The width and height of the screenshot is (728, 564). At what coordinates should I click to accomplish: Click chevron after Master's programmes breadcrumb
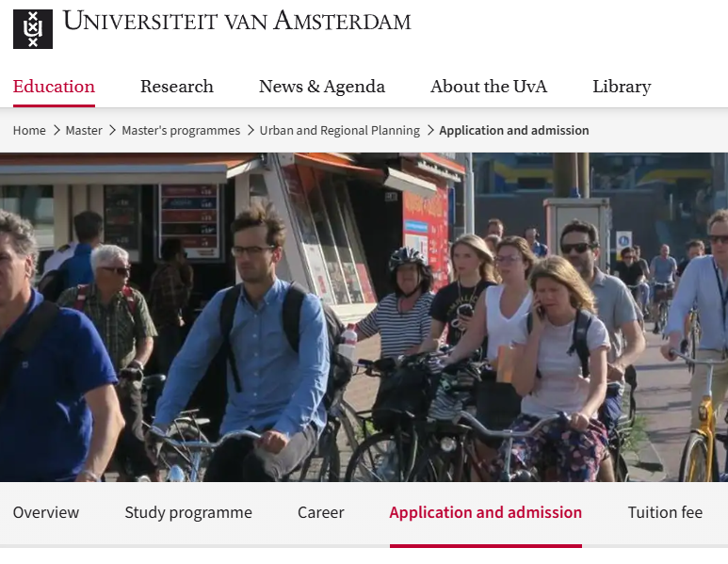coord(251,131)
